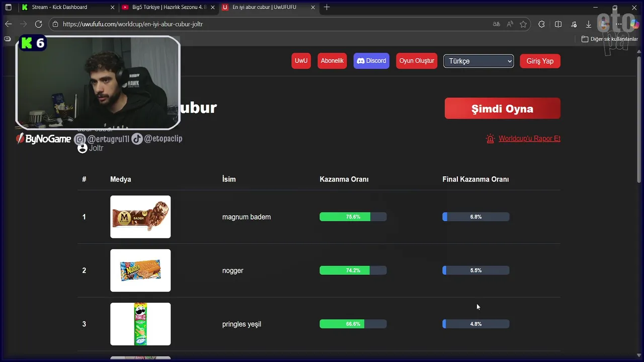Click the nogger name

[232, 270]
